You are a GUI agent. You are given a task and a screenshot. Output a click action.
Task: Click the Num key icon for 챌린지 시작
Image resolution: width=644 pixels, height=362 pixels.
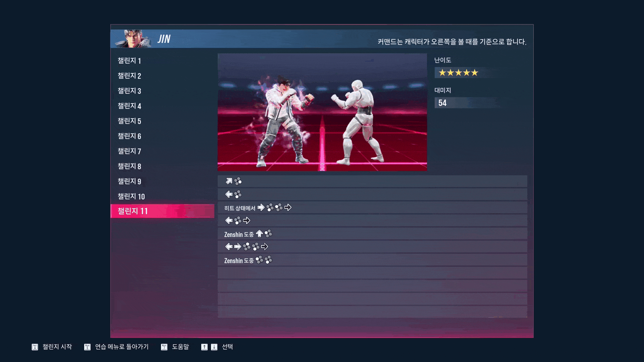[x=35, y=347]
